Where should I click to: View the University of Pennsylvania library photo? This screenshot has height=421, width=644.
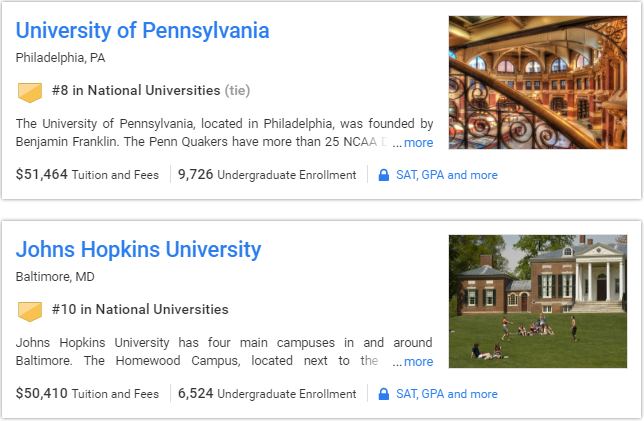click(537, 82)
